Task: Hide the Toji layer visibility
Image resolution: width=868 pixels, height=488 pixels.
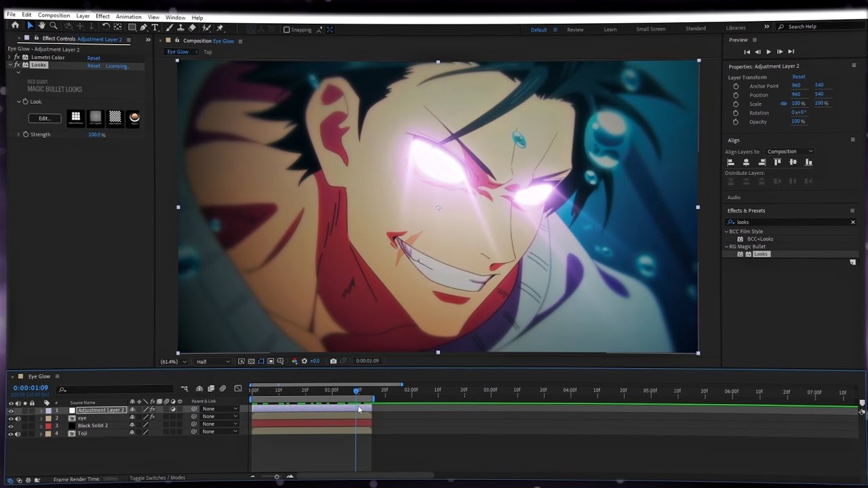Action: tap(10, 433)
